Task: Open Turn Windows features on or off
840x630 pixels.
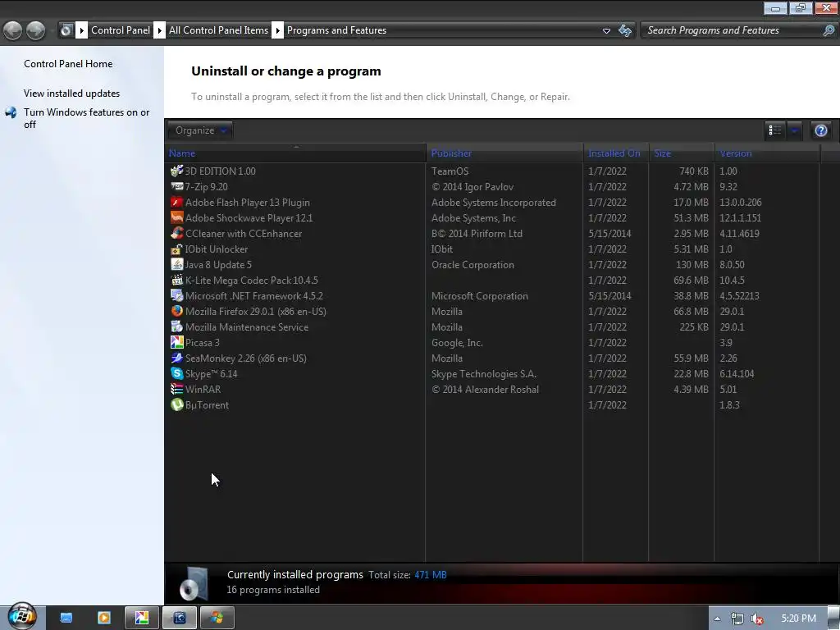Action: pyautogui.click(x=87, y=118)
